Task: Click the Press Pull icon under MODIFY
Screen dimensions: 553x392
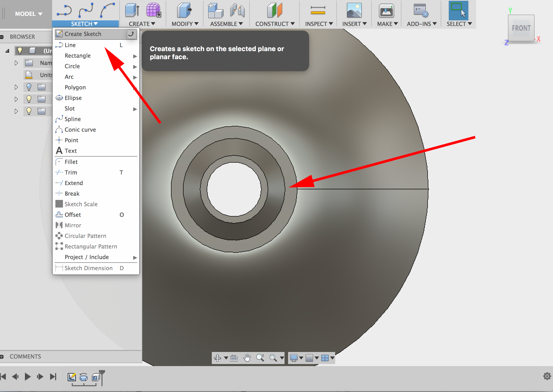Action: 184,11
